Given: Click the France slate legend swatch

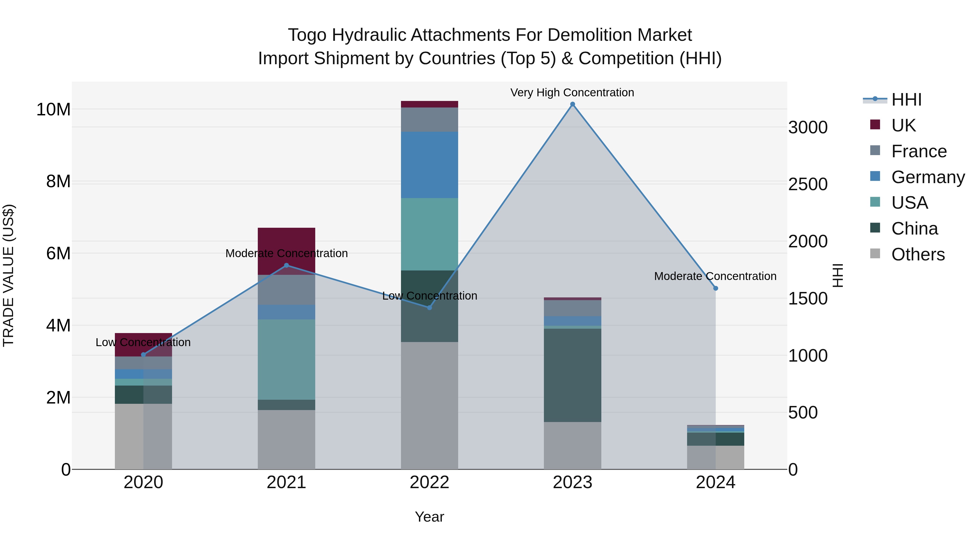Looking at the screenshot, I should click(875, 150).
